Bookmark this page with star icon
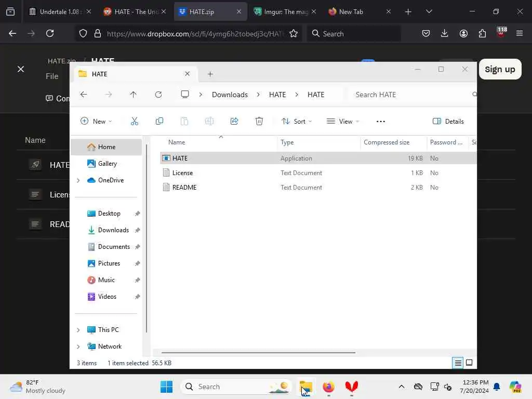 [294, 33]
